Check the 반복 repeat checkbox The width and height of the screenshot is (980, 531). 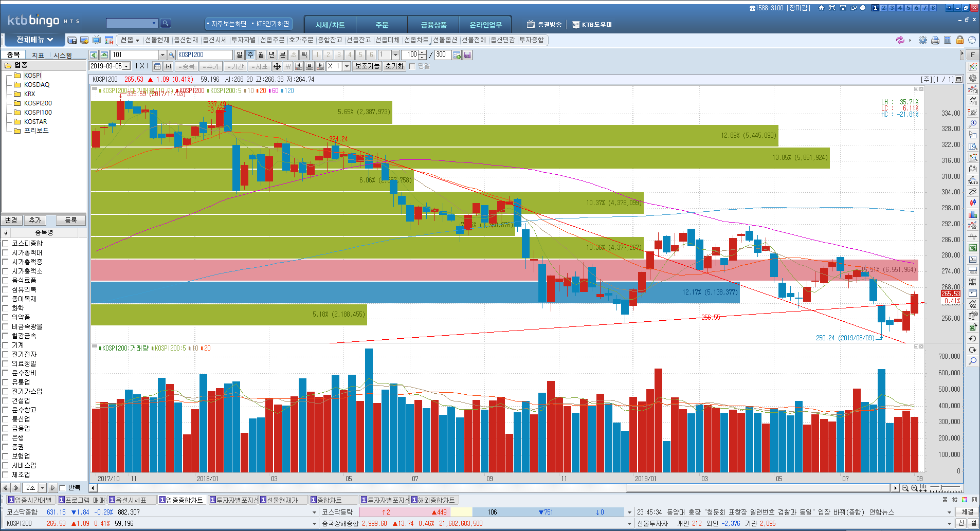point(63,488)
